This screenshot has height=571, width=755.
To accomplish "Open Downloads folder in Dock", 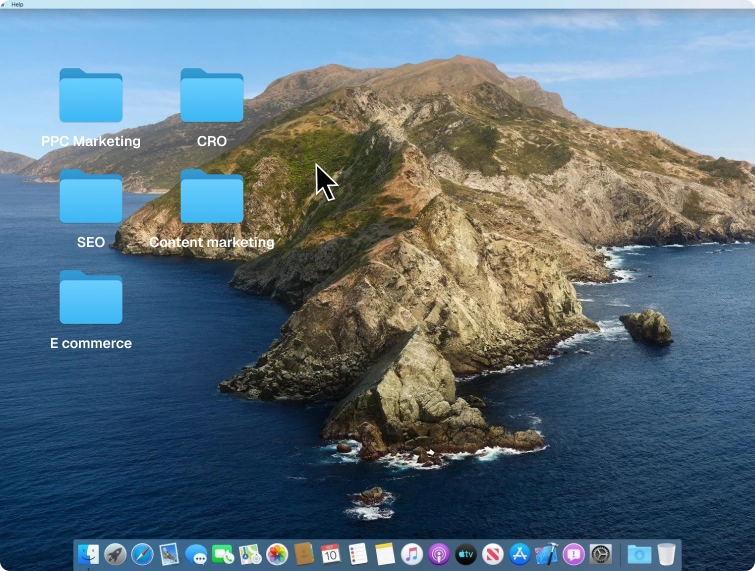I will point(639,554).
